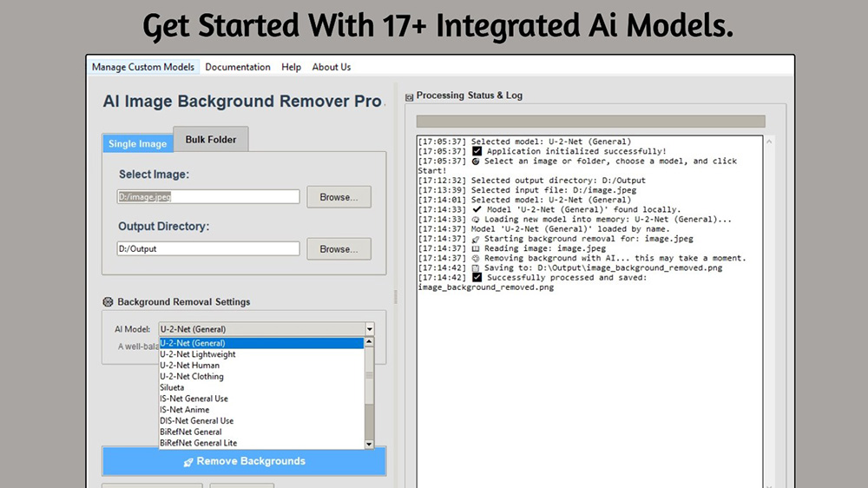Click the checkmark beside 'Successfully processed and saved'
The image size is (868, 488).
click(477, 278)
